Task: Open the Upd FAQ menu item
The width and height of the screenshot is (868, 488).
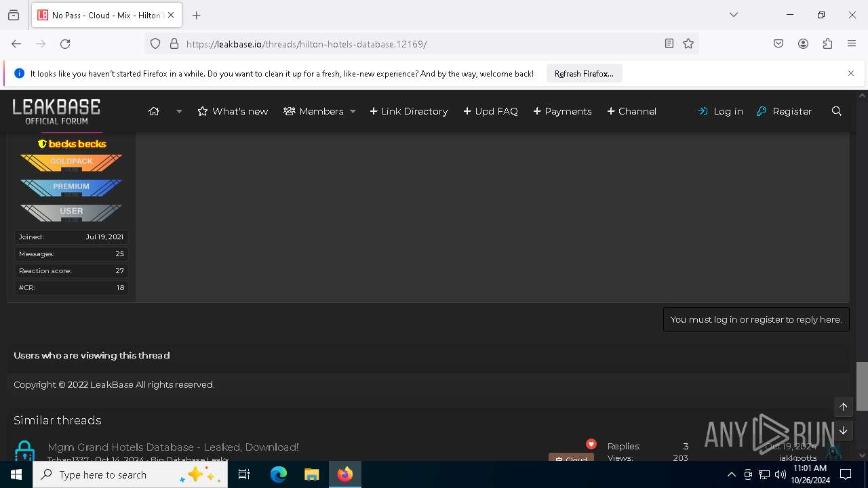Action: tap(490, 111)
